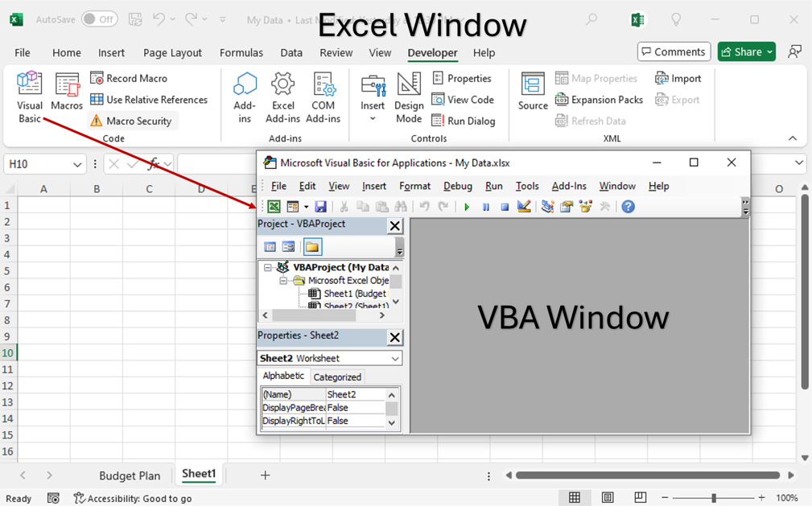Open the Macros dialog in the Excel ribbon
Screen dimensions: 812x506
click(x=67, y=91)
